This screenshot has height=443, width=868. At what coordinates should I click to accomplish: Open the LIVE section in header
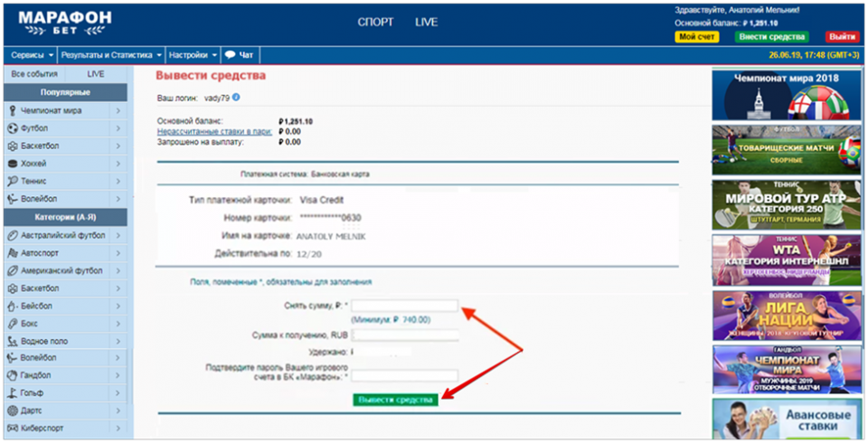(x=426, y=23)
